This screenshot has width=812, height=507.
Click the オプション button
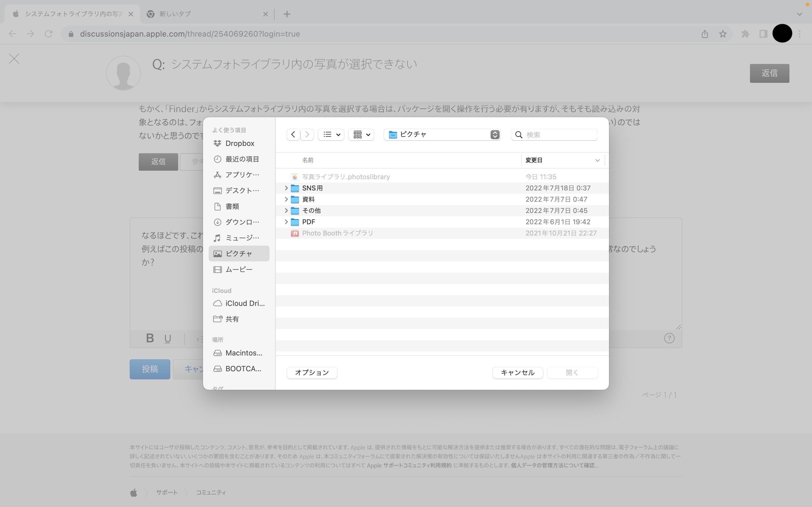(312, 373)
